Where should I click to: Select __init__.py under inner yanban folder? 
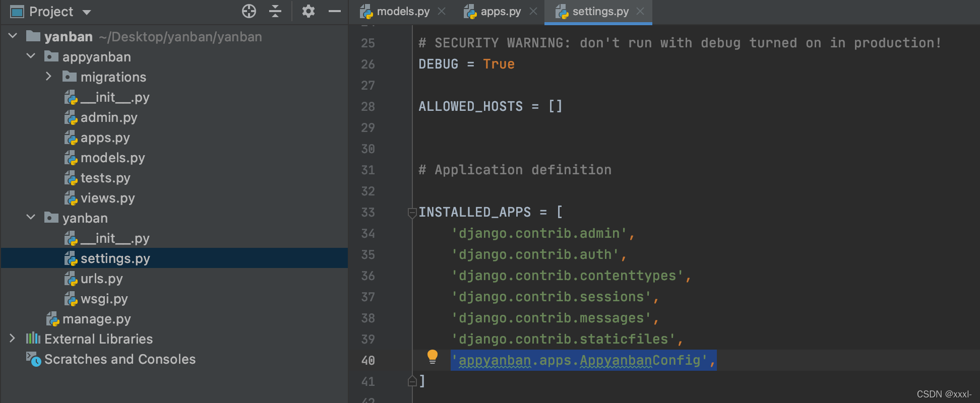point(115,238)
